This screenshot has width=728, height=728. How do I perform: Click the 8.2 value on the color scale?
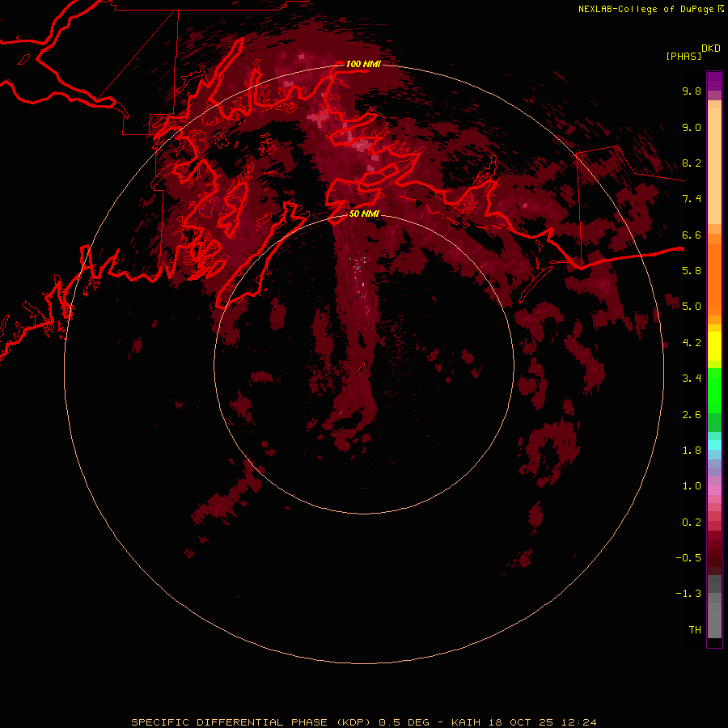692,163
